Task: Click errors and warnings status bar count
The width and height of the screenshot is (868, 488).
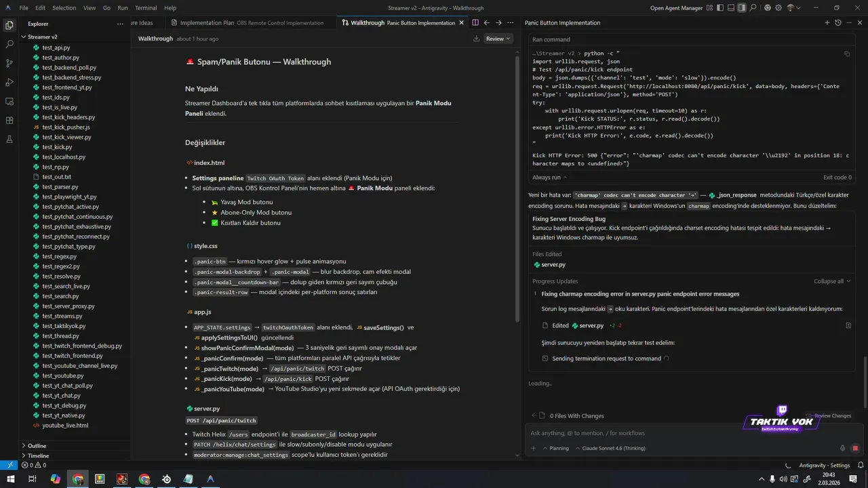Action: (34, 466)
